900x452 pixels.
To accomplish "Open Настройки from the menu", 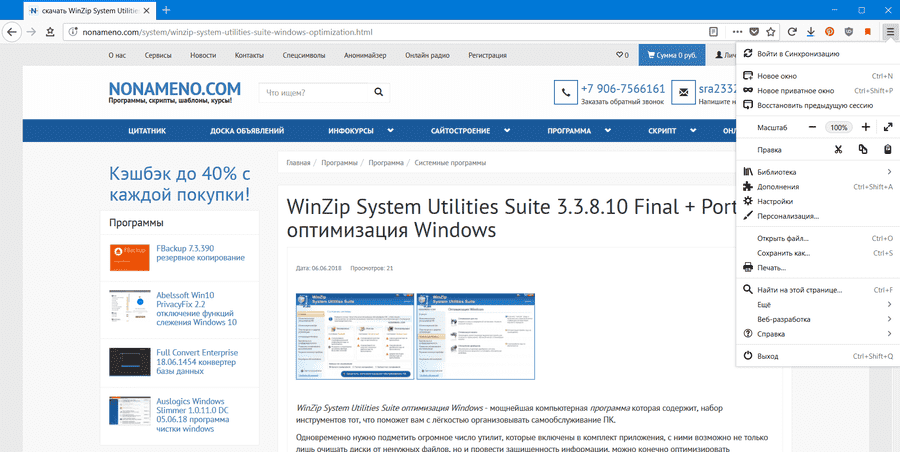I will [774, 201].
